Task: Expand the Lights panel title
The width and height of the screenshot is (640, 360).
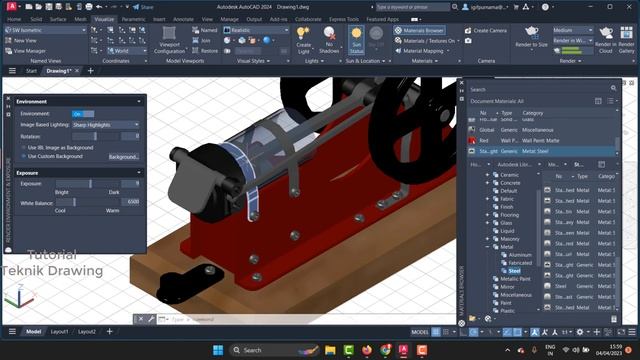Action: pyautogui.click(x=314, y=61)
